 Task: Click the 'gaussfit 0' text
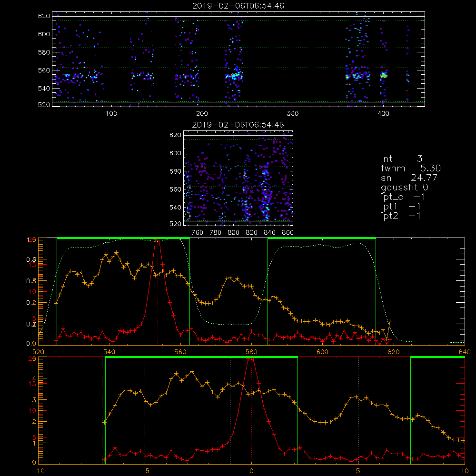pyautogui.click(x=404, y=187)
